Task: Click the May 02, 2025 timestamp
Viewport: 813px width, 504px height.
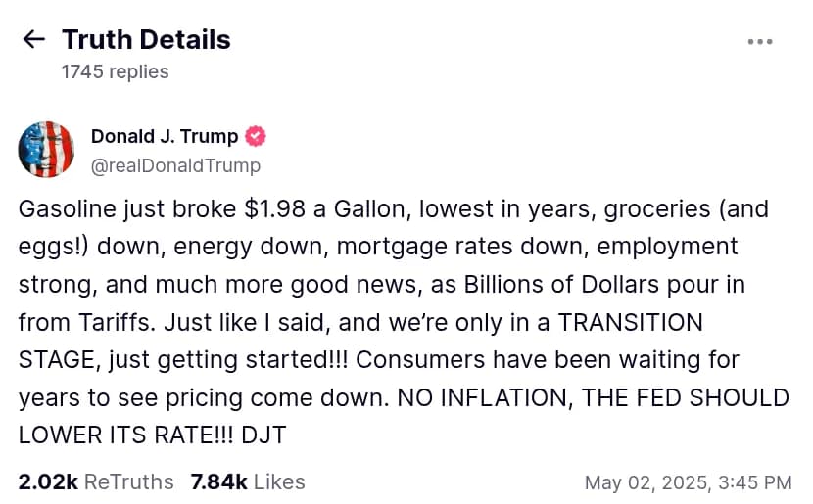Action: tap(688, 482)
